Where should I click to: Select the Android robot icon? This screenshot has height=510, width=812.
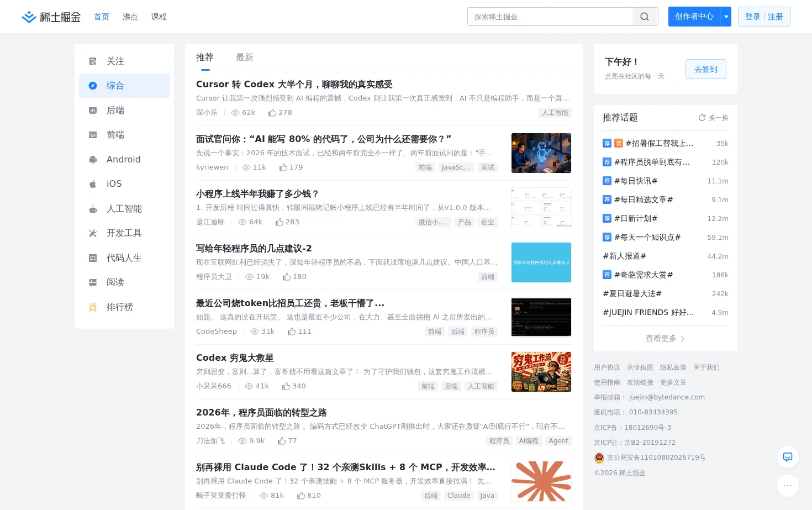point(93,160)
